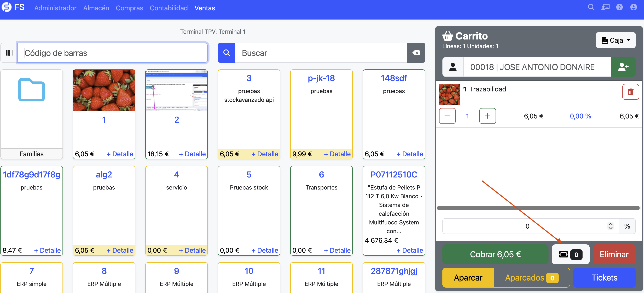
Task: Open the Contabilidad menu
Action: click(x=169, y=8)
